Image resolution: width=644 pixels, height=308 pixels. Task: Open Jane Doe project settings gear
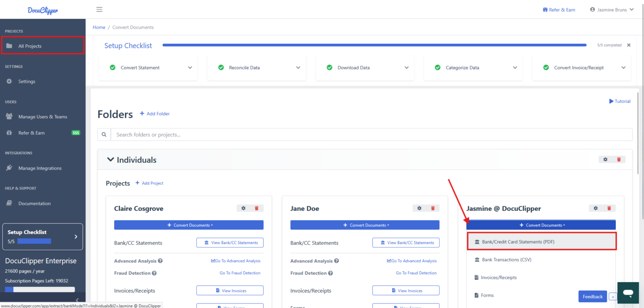point(419,208)
